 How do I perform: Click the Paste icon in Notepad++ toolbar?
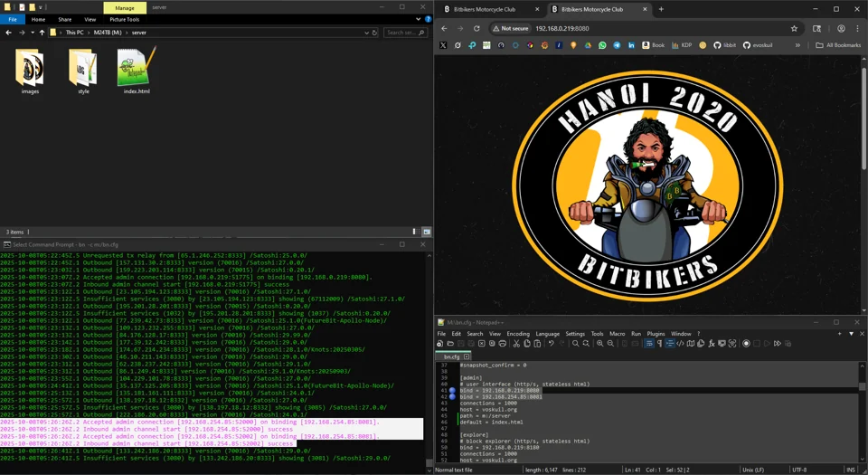click(x=537, y=344)
